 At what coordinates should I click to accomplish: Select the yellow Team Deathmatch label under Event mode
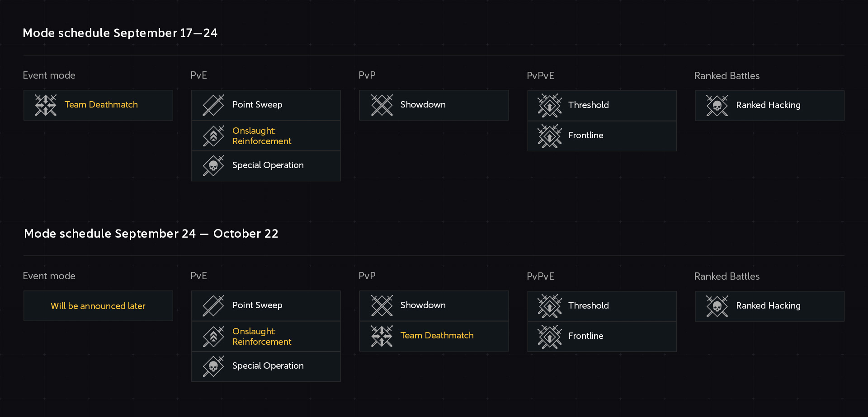click(101, 104)
